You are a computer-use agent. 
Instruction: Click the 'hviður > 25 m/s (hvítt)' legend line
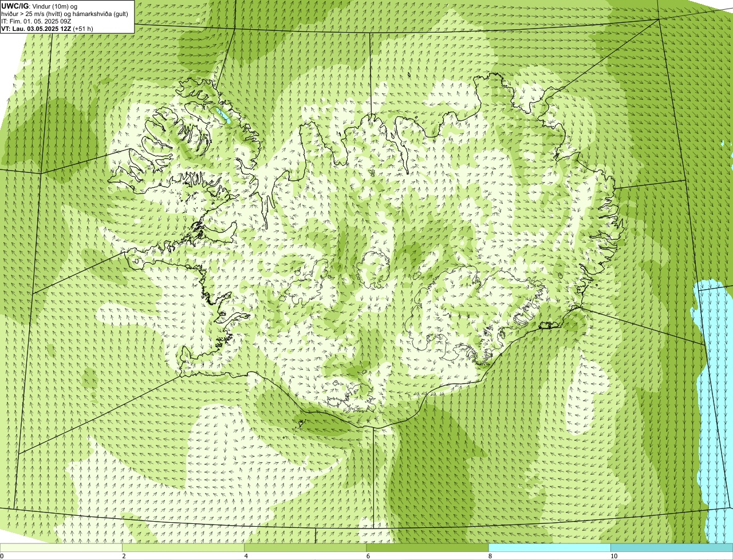(65, 13)
